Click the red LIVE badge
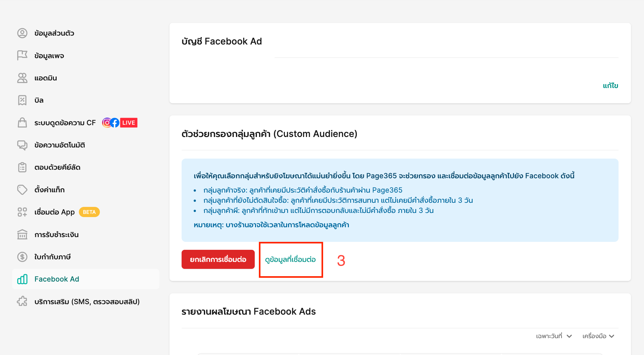This screenshot has width=644, height=355. pyautogui.click(x=128, y=123)
